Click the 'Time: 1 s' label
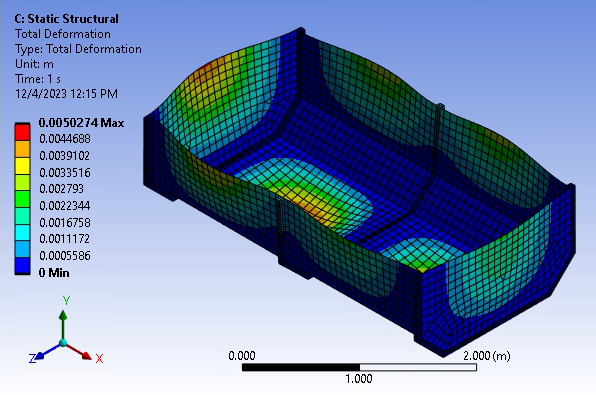Viewport: 596px width, 395px height. [38, 79]
